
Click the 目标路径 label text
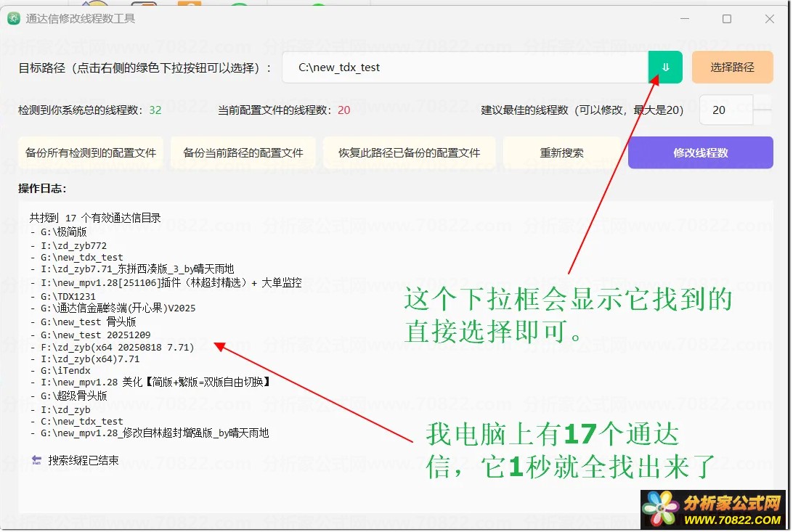click(x=145, y=67)
